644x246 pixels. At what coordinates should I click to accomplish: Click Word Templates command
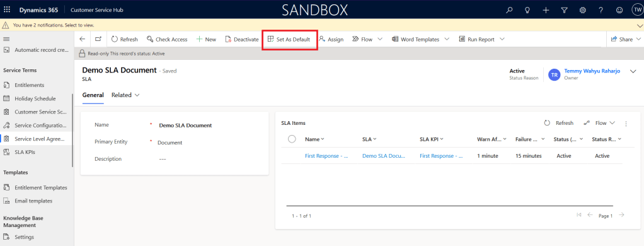coord(415,40)
